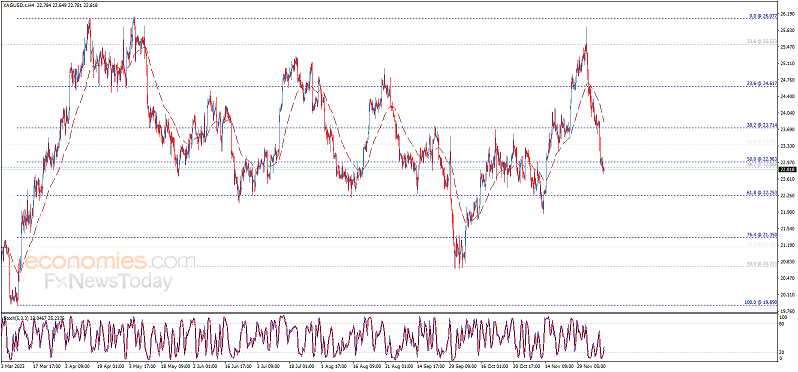Click the 21.900 price axis value
798x372 pixels.
[x=787, y=212]
